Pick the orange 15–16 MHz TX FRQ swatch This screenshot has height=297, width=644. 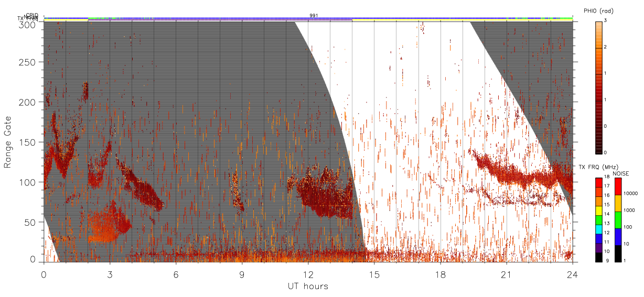click(598, 202)
